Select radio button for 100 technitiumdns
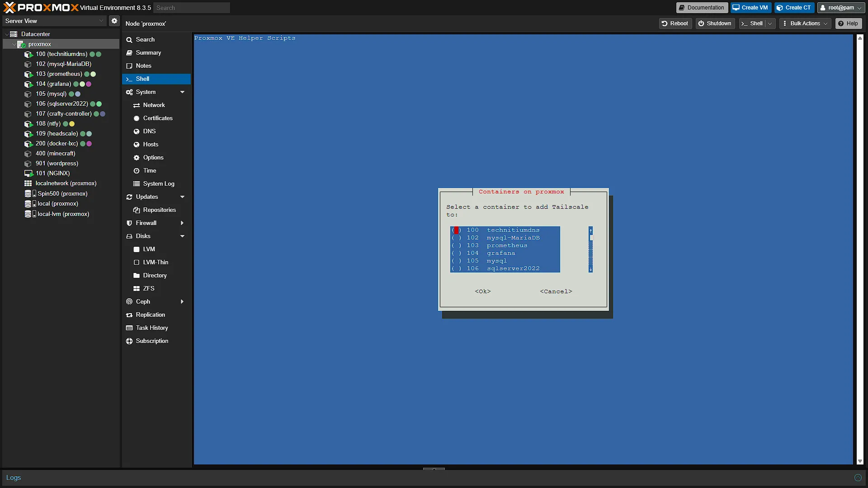Screen dimensions: 868x488 456,230
